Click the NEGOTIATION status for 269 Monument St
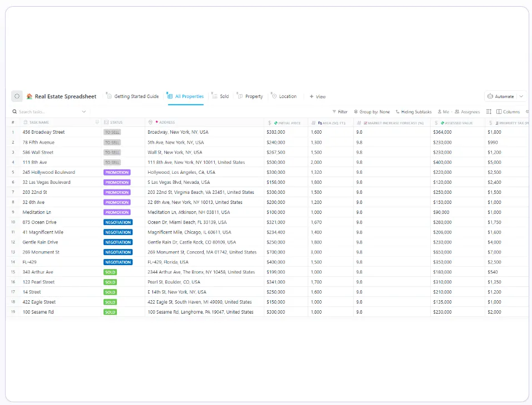532x405 pixels. pos(118,252)
